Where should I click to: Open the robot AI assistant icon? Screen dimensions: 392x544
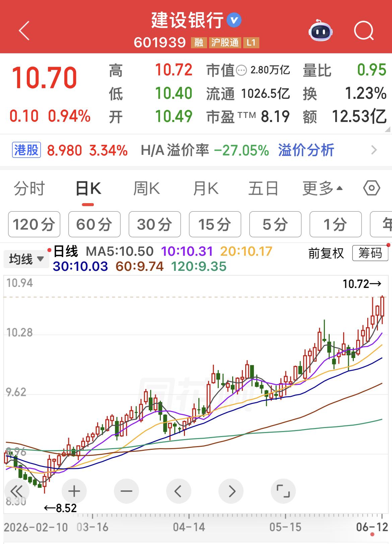[320, 31]
